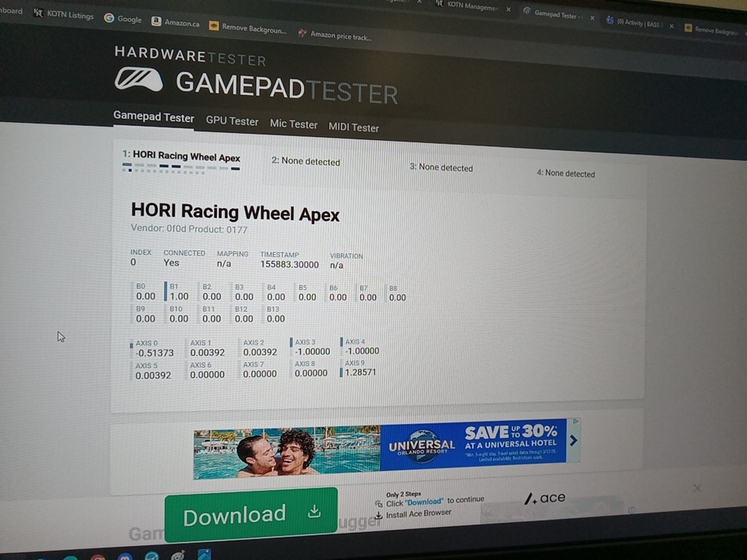
Task: Open the GPU Tester page
Action: click(x=232, y=121)
